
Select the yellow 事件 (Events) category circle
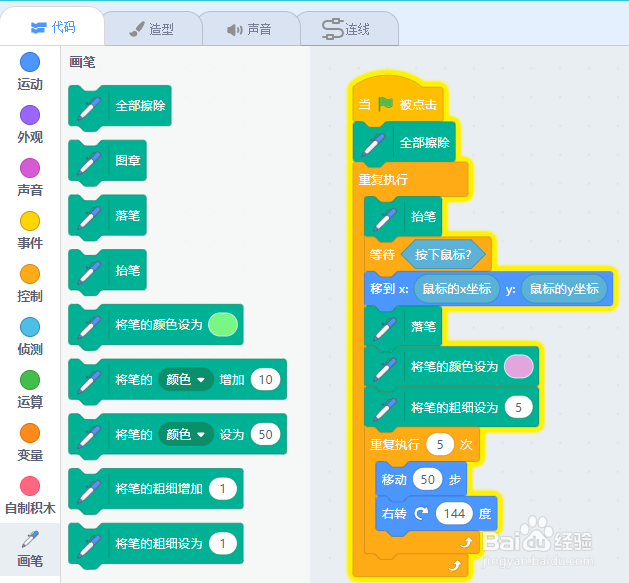[30, 221]
